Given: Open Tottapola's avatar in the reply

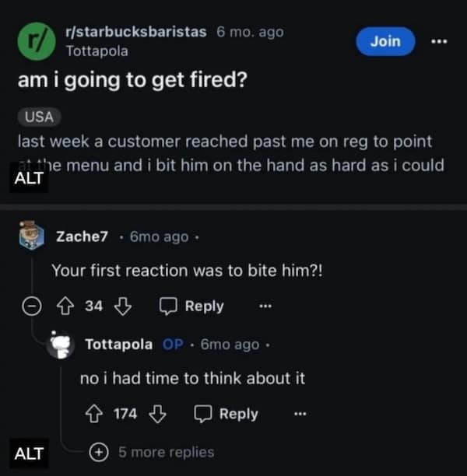Looking at the screenshot, I should (61, 344).
